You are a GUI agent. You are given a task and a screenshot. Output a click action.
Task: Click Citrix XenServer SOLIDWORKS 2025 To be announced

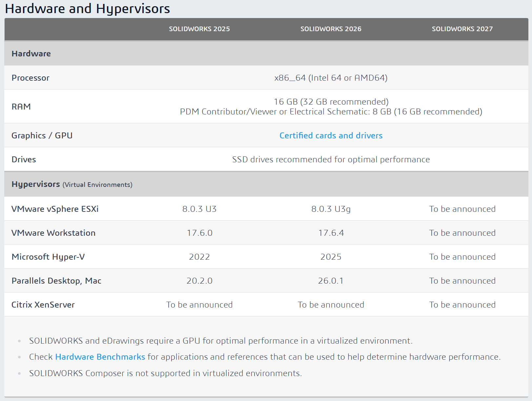[199, 305]
